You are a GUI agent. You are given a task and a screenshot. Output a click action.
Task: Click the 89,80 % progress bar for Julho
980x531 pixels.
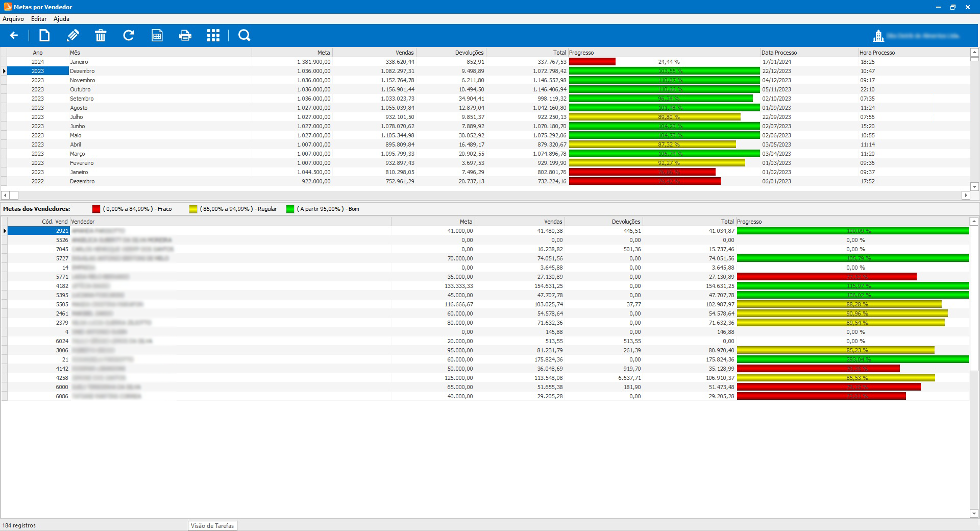[x=664, y=117]
